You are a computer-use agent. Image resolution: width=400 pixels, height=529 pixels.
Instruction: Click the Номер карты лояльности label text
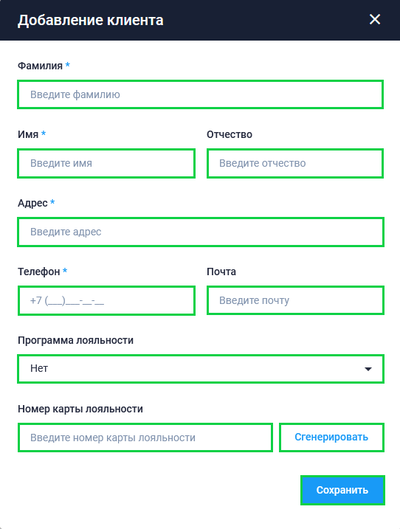tap(80, 409)
